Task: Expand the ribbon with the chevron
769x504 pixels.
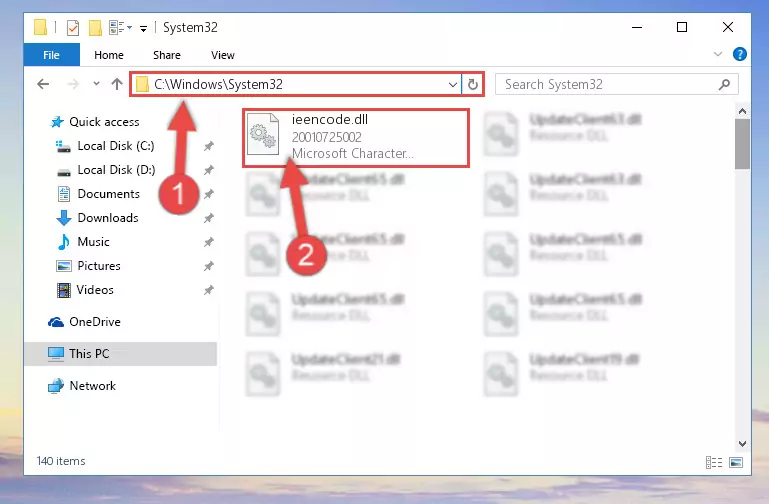Action: 718,54
